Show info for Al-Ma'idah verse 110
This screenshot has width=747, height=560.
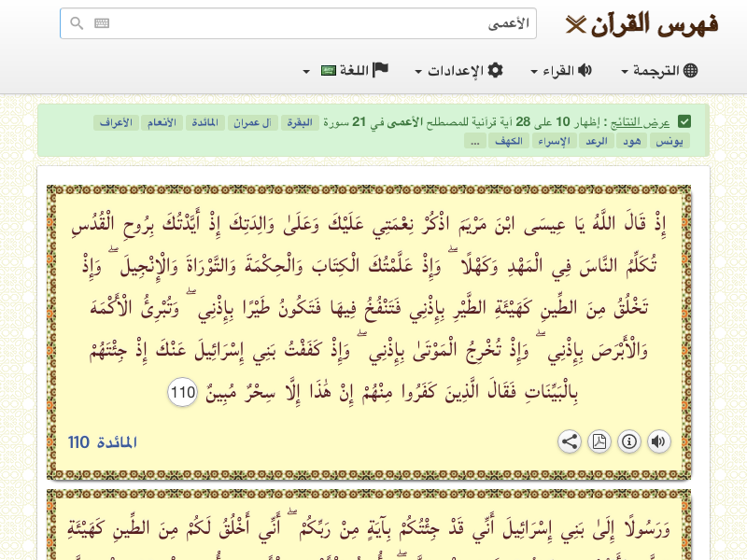(629, 441)
